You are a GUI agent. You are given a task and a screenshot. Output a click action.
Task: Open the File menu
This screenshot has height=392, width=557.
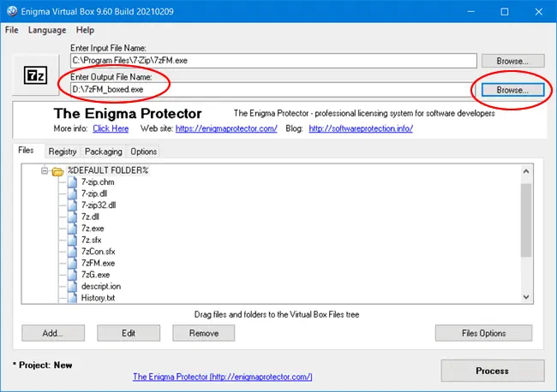(12, 30)
